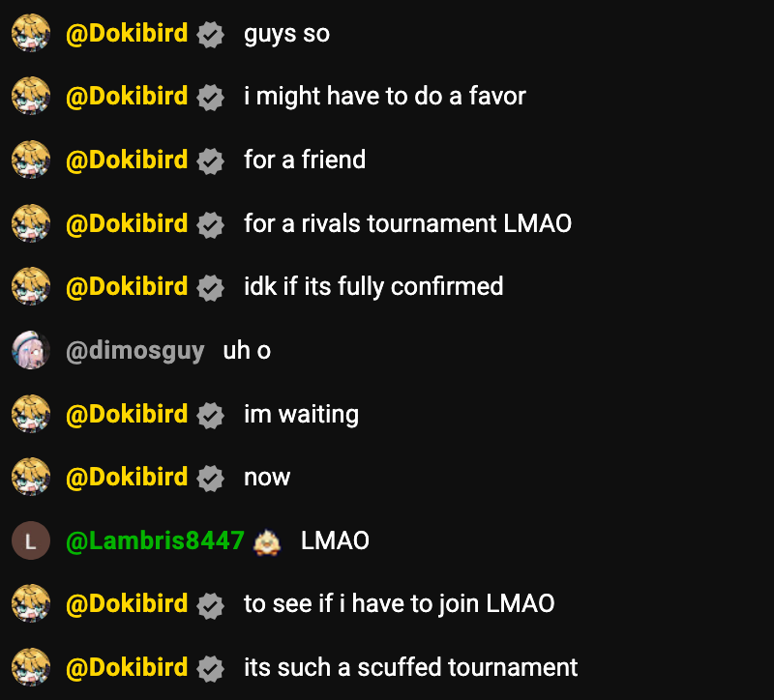
Task: Click verified badge next to 'guys so' message
Action: pos(210,35)
